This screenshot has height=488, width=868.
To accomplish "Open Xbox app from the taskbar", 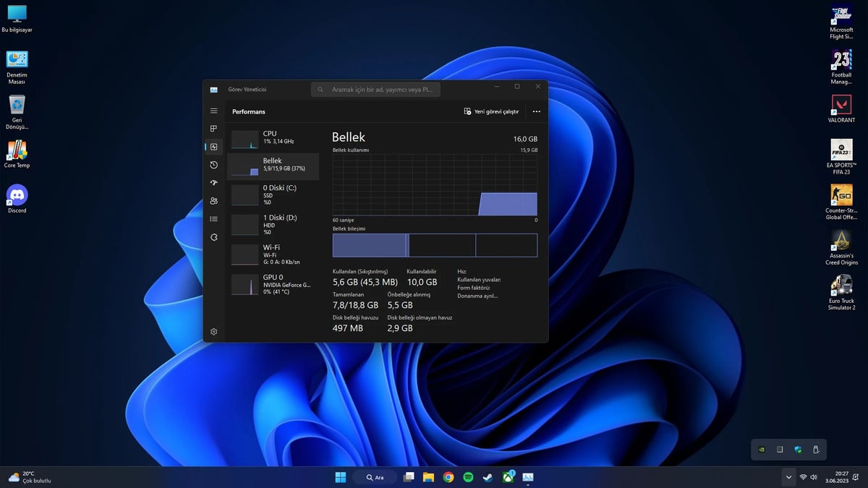I will click(x=508, y=477).
